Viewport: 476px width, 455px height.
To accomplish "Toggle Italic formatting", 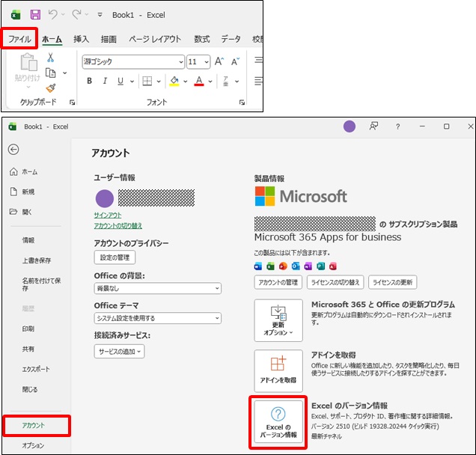I will (106, 81).
